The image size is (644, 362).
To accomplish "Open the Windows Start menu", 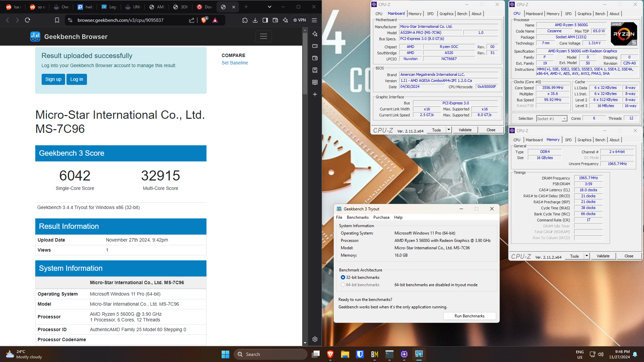I will [x=225, y=354].
